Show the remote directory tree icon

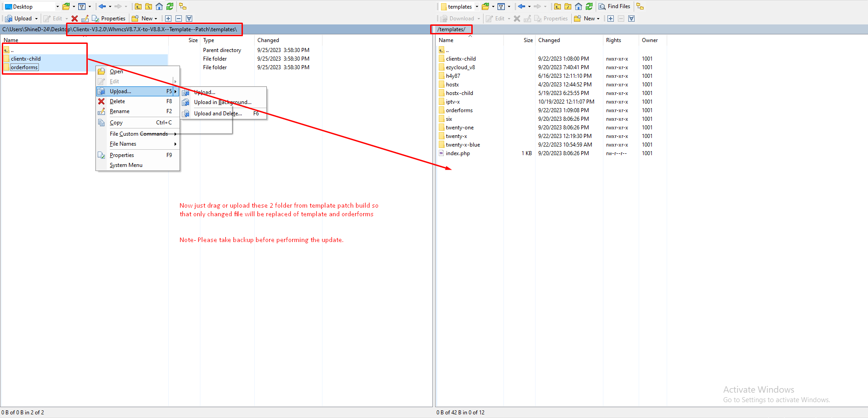tap(640, 6)
